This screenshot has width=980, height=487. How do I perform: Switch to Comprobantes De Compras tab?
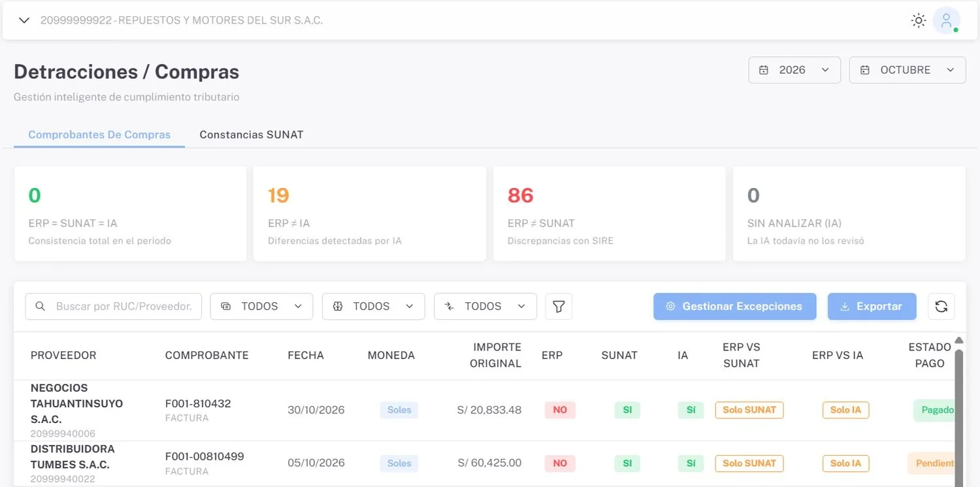click(99, 134)
